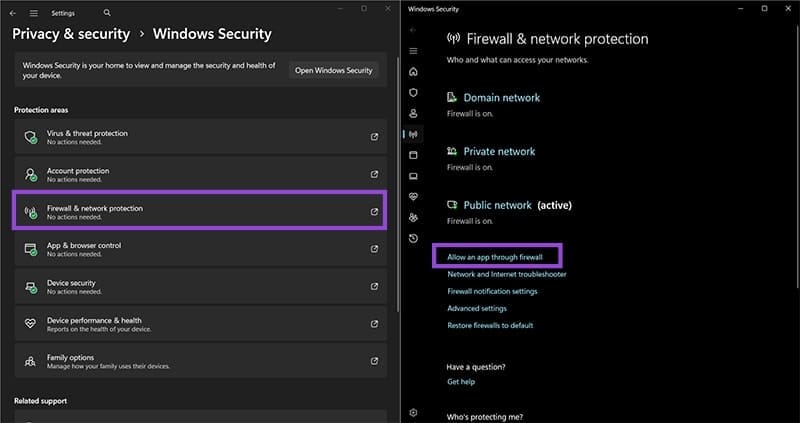Go to Home in Windows Security sidebar

pos(413,72)
